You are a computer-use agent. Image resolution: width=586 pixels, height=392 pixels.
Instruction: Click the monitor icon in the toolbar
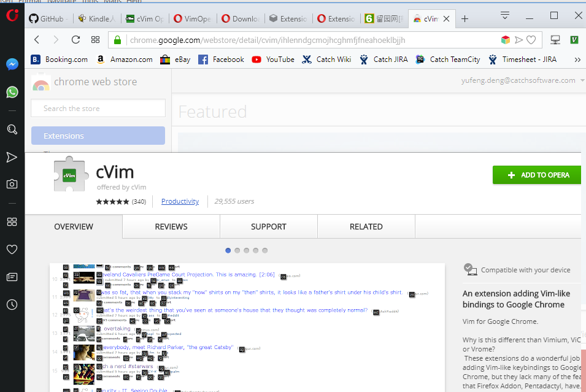555,40
